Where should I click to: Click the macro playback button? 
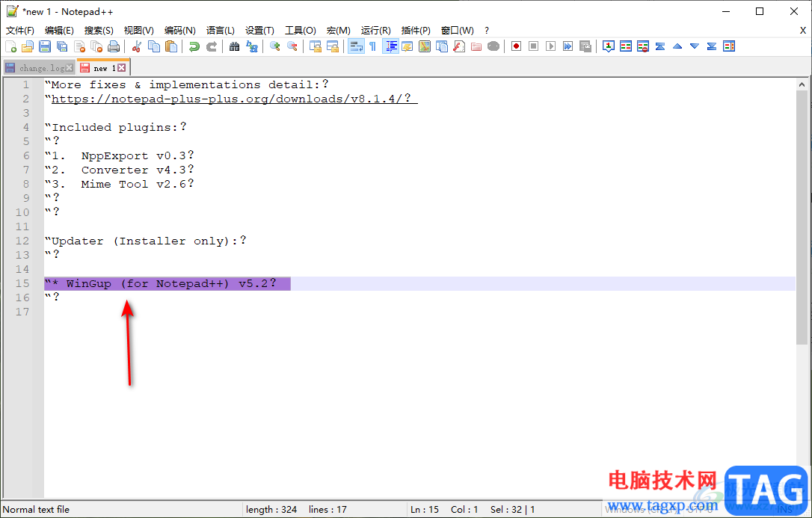551,46
